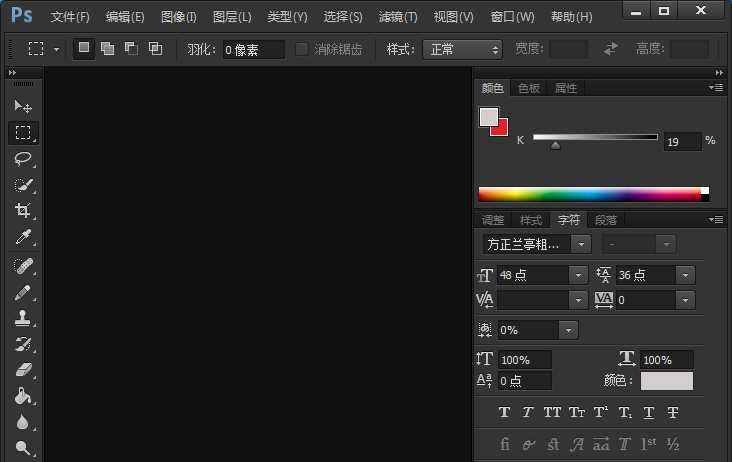This screenshot has width=732, height=462.
Task: Collapse the right panels to icons
Action: [719, 73]
